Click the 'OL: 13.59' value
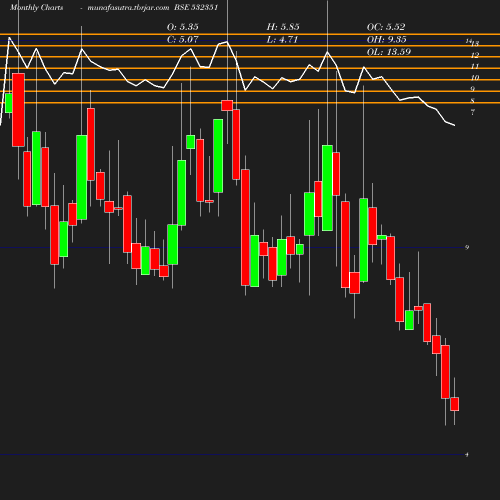500x500 pixels. pos(389,52)
